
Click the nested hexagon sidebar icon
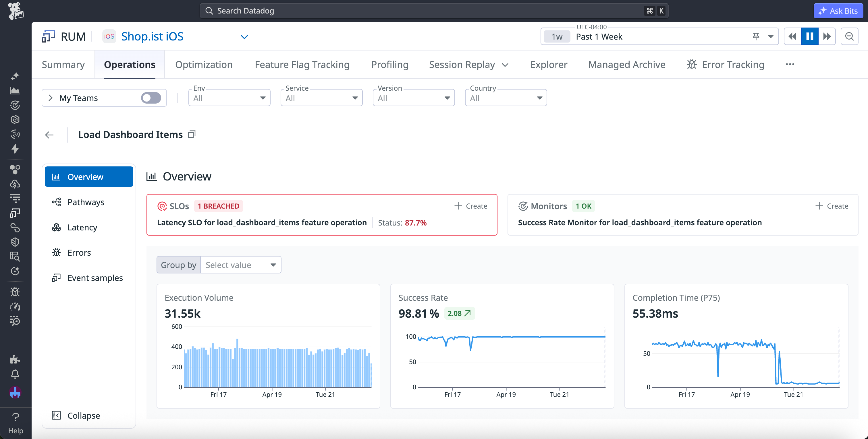15,120
